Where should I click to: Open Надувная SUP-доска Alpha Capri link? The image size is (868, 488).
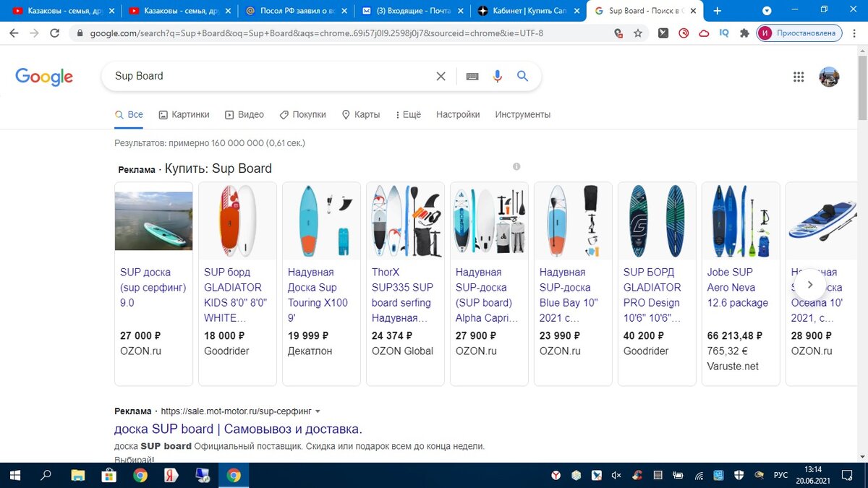pos(487,295)
